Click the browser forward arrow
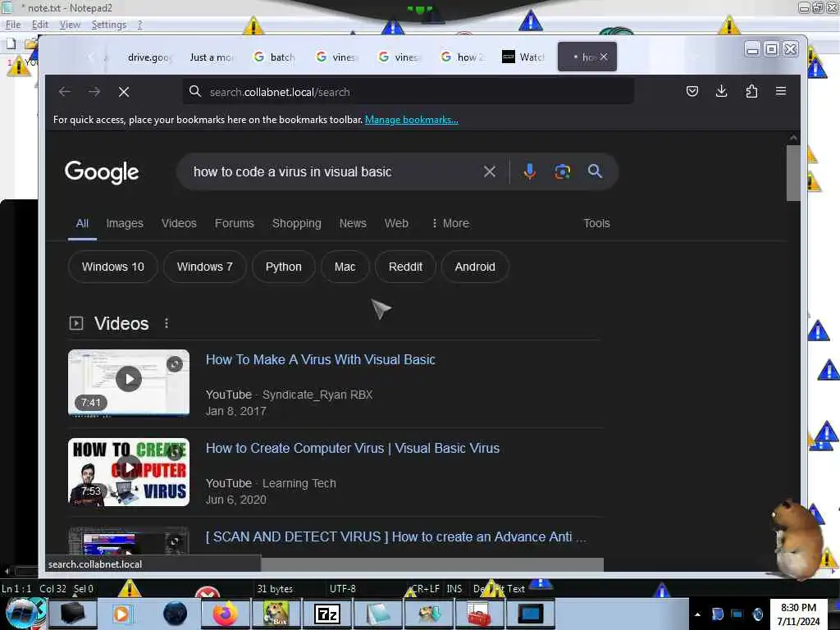840x630 pixels. 94,92
